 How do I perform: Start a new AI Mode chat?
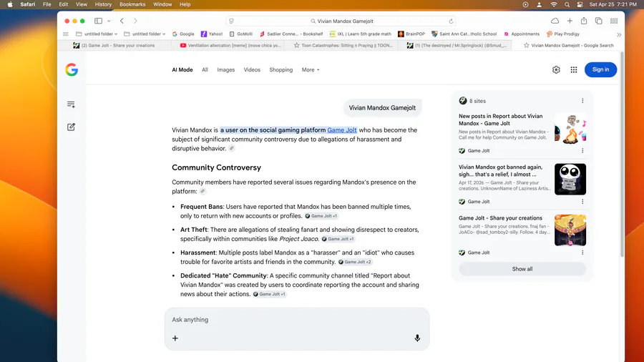(x=72, y=127)
